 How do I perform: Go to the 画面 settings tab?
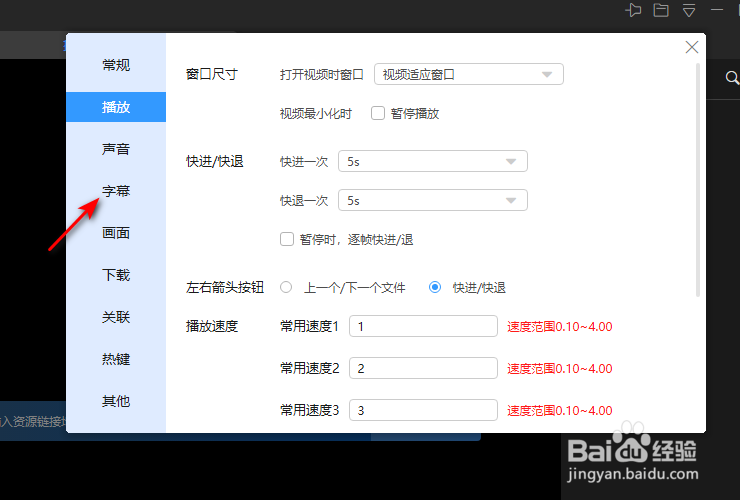pos(116,233)
